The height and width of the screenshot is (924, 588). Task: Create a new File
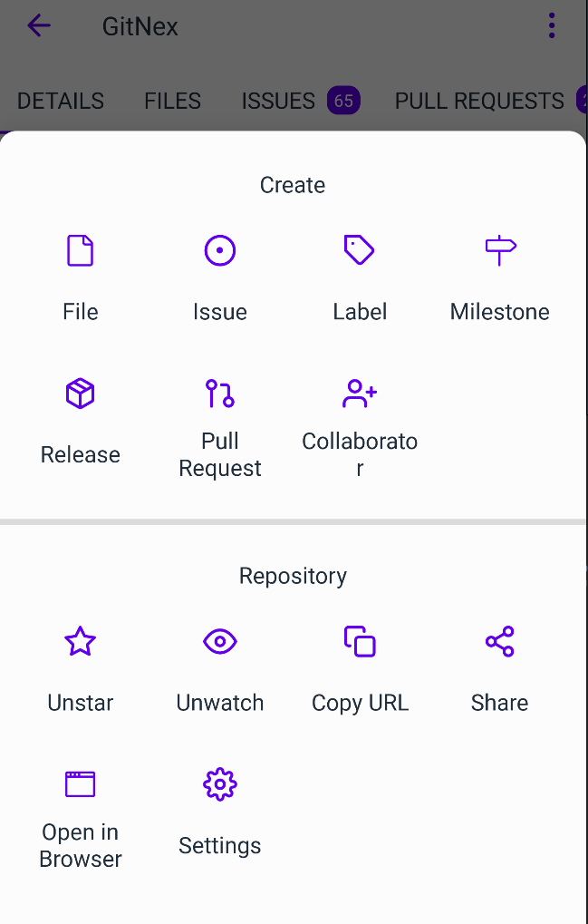[x=80, y=278]
